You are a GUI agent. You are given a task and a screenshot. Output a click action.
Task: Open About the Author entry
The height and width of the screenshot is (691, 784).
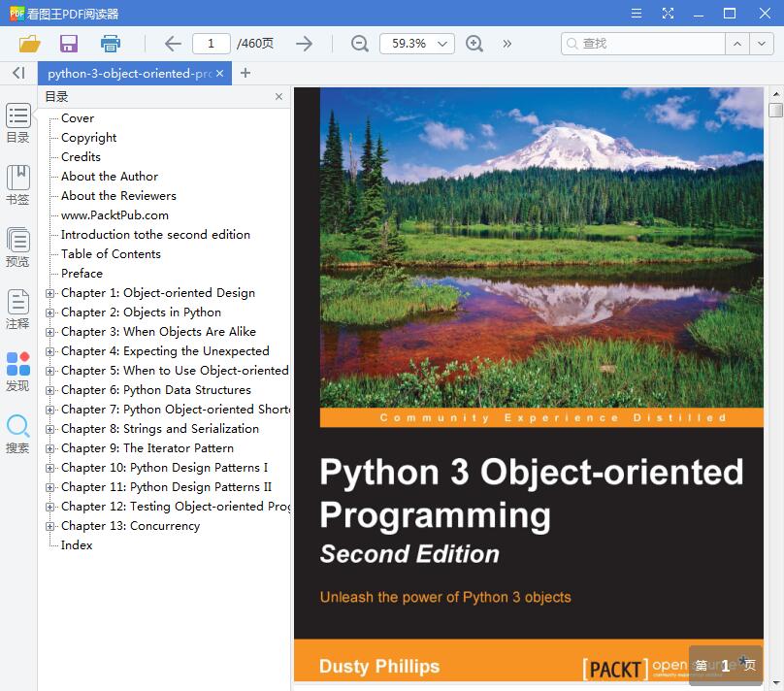[110, 177]
